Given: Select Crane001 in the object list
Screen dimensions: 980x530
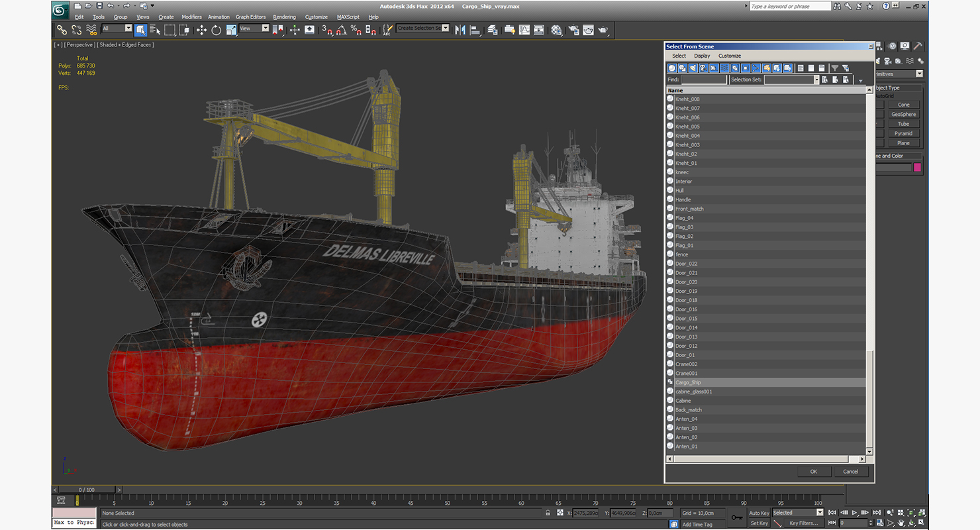Looking at the screenshot, I should tap(766, 373).
